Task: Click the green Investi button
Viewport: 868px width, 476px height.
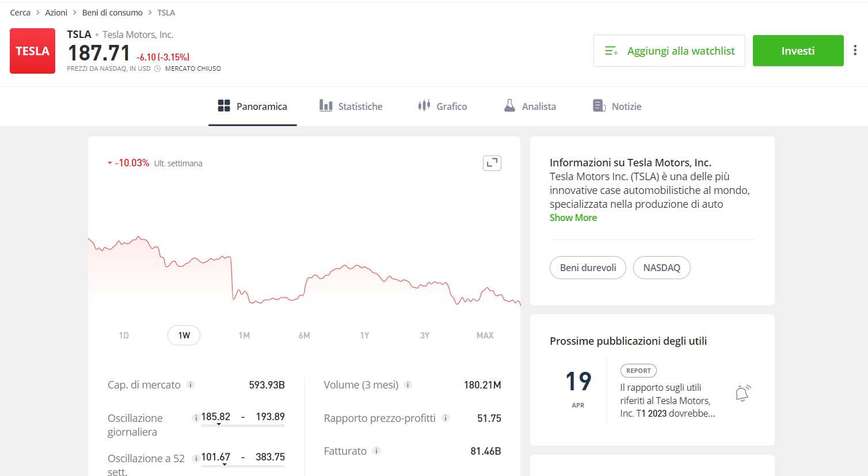Action: [798, 51]
